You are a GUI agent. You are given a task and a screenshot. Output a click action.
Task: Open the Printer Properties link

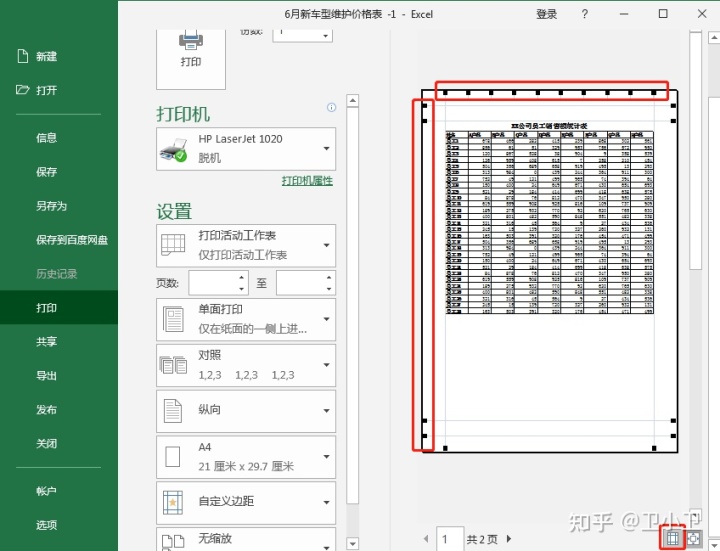[307, 180]
